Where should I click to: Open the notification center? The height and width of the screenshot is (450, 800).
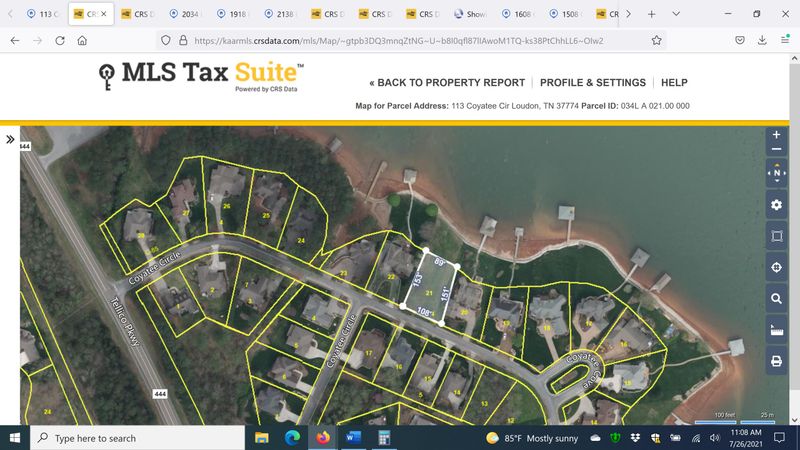click(779, 438)
